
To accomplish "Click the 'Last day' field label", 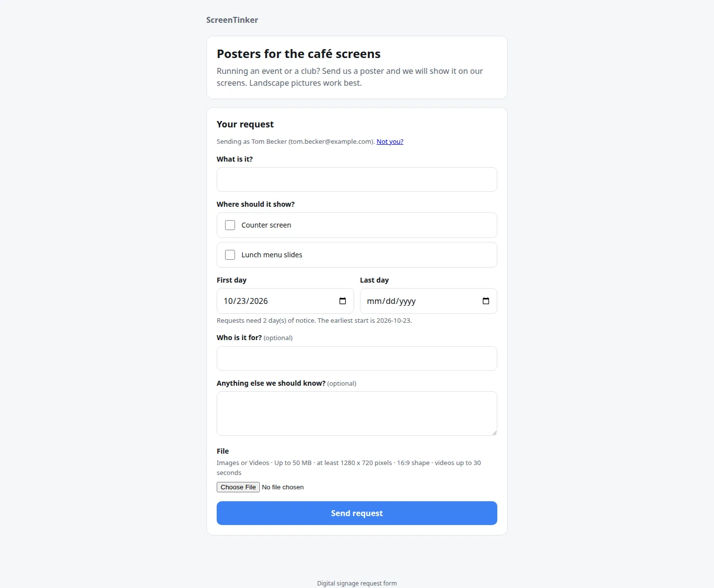I will 374,280.
